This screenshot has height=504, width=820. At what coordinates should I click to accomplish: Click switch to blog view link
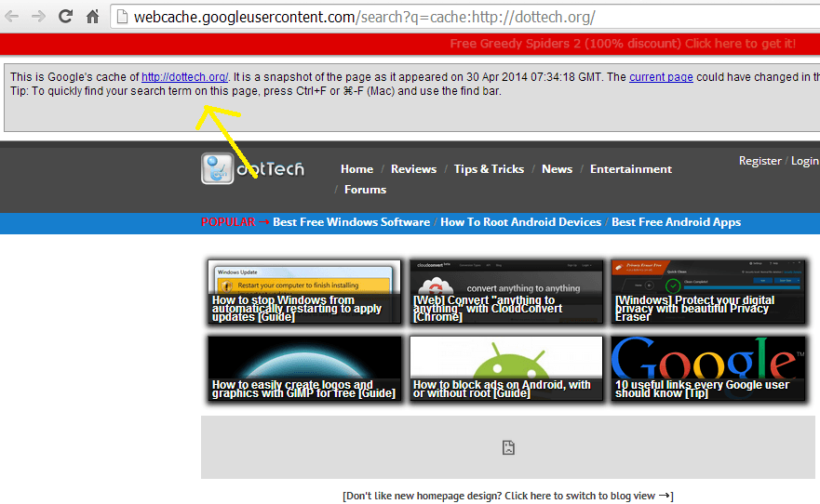tap(507, 496)
